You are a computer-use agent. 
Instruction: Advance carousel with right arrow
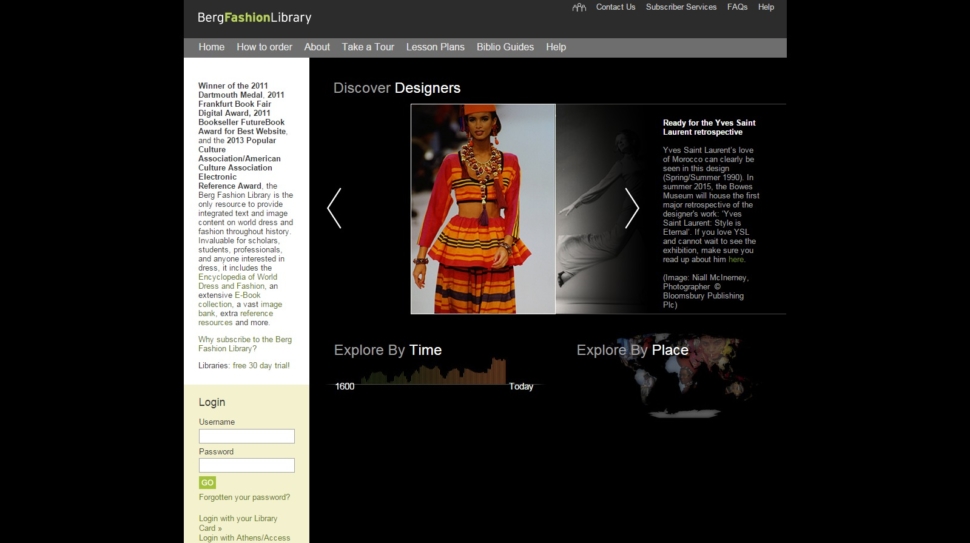(632, 208)
